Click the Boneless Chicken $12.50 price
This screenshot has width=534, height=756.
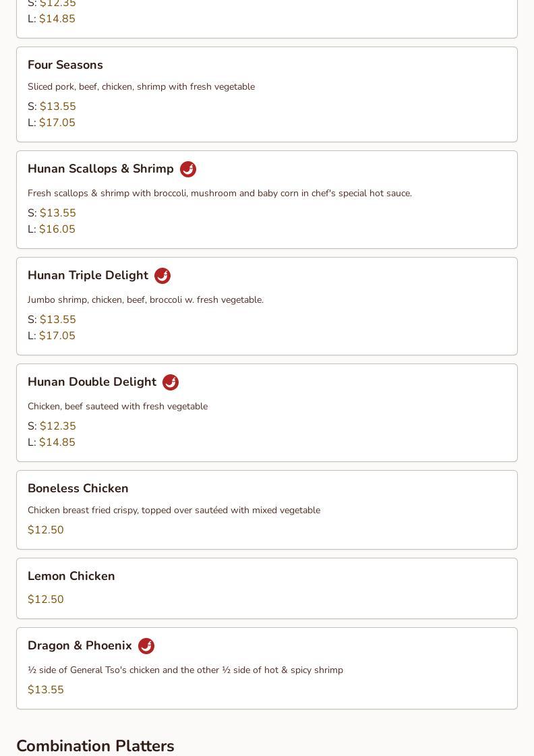(x=46, y=530)
